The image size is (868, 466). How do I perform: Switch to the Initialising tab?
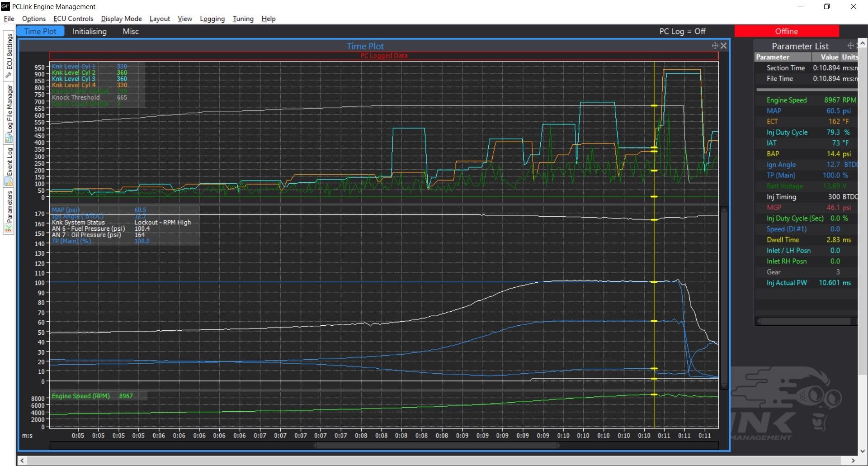90,31
